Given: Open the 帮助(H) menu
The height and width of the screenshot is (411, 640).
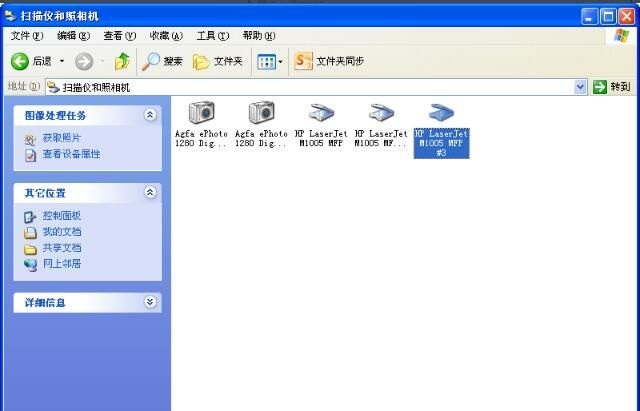Looking at the screenshot, I should point(259,36).
